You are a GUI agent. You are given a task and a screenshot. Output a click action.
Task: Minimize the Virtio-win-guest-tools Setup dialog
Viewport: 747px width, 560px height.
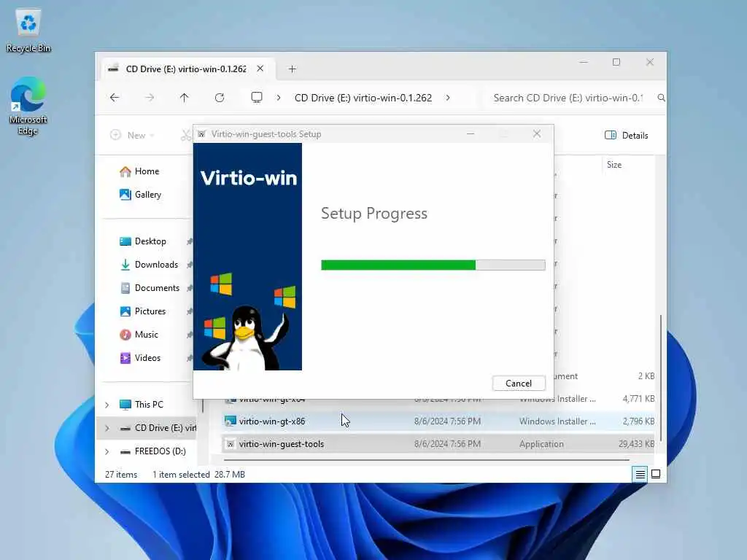click(471, 134)
